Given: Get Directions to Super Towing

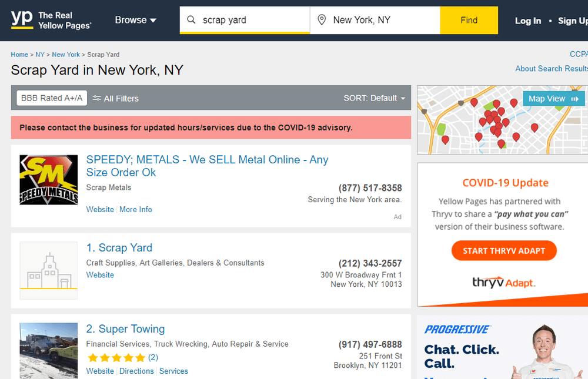Looking at the screenshot, I should pos(136,371).
